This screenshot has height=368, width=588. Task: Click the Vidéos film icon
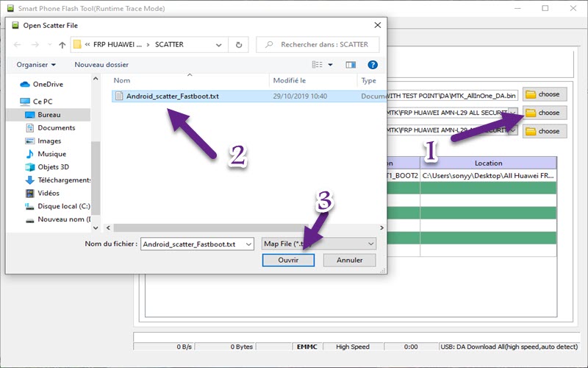pos(29,193)
